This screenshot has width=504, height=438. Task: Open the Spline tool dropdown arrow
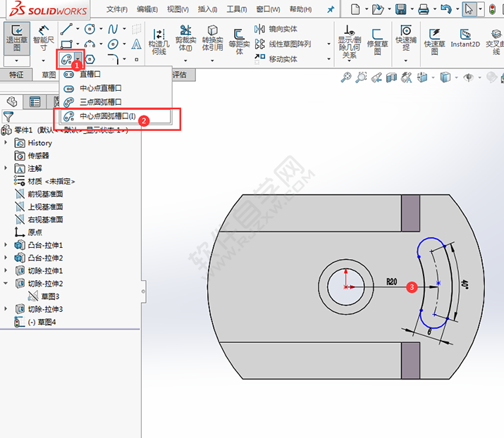click(x=124, y=29)
